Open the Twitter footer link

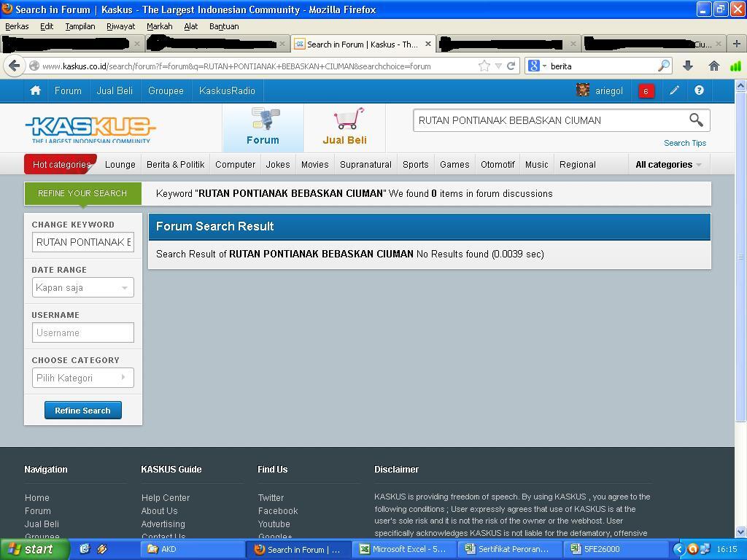point(271,497)
